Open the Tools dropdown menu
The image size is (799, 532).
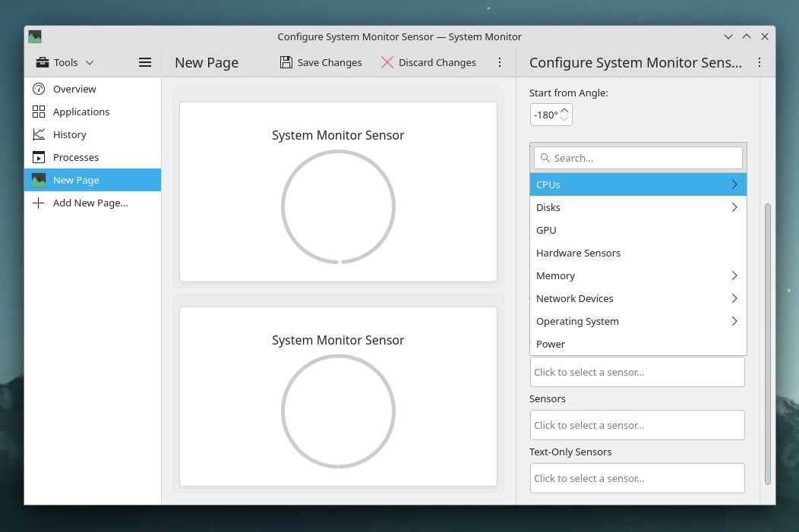[x=65, y=62]
